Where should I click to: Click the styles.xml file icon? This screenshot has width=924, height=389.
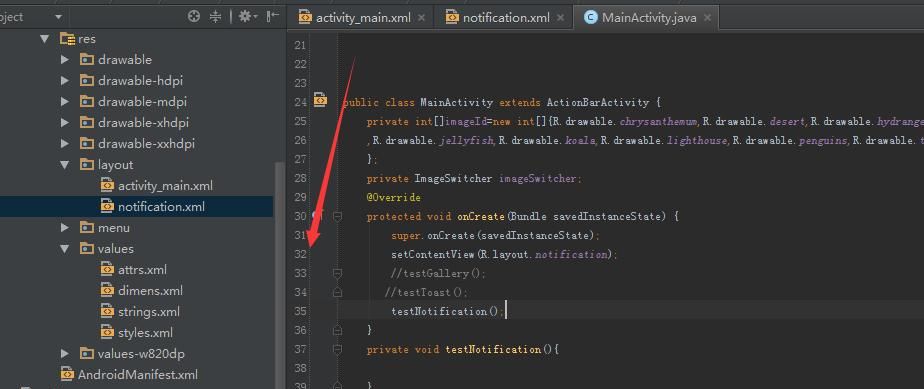[107, 333]
